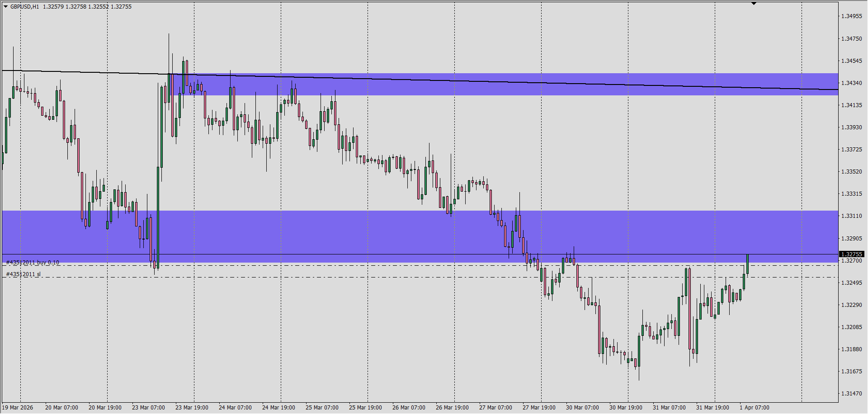Select the black descending trendline
Image resolution: width=868 pixels, height=414 pixels.
(x=420, y=80)
